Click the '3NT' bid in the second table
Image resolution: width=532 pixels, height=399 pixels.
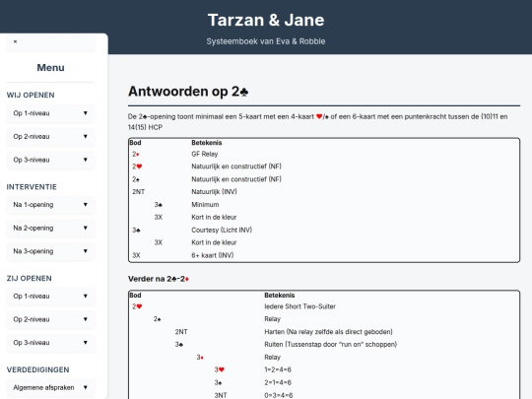coord(221,395)
